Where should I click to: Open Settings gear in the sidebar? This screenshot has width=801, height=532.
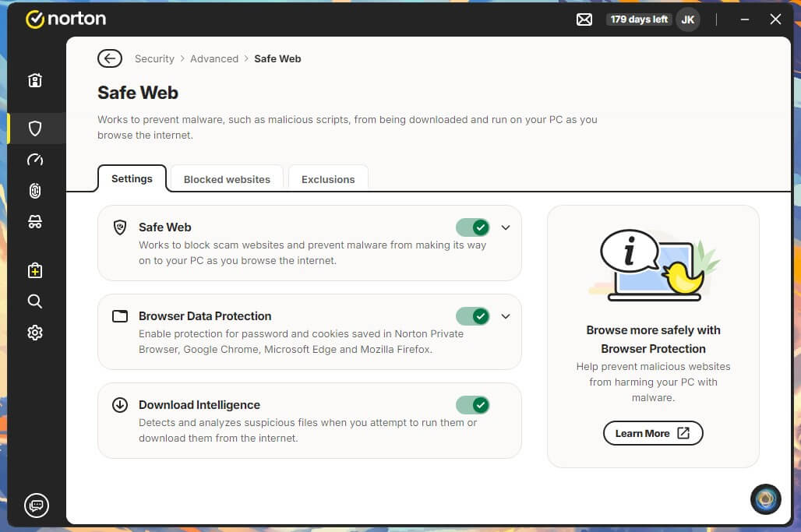point(35,333)
